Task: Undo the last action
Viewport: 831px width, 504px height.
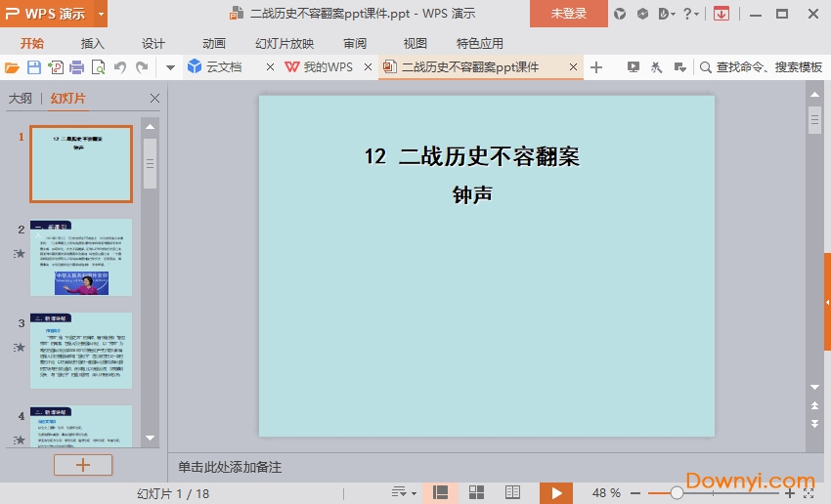Action: pyautogui.click(x=120, y=67)
